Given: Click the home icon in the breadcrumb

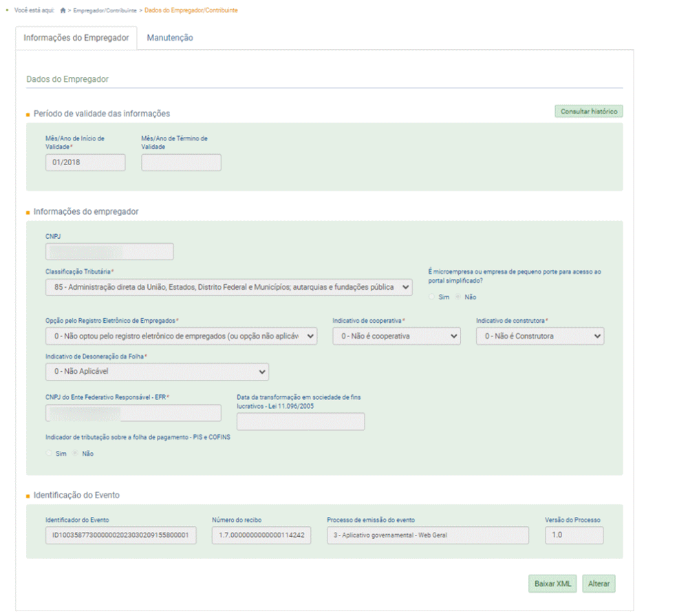Looking at the screenshot, I should [x=63, y=11].
